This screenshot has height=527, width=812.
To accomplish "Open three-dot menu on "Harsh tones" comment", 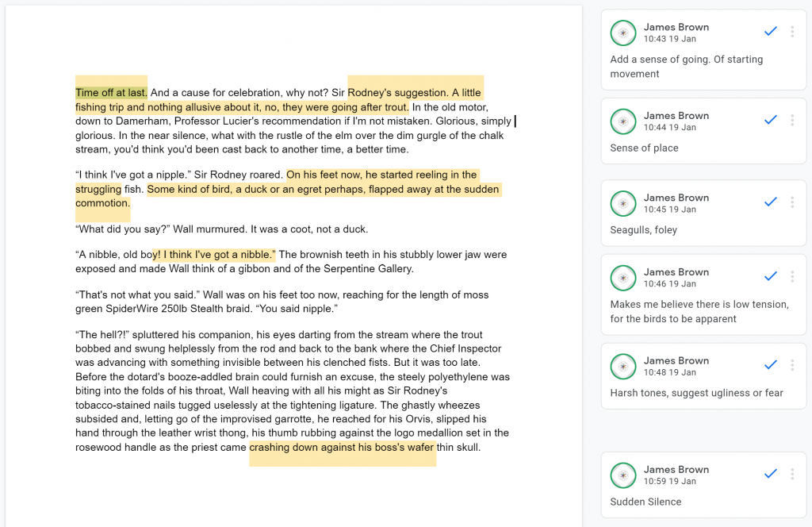I will click(792, 365).
